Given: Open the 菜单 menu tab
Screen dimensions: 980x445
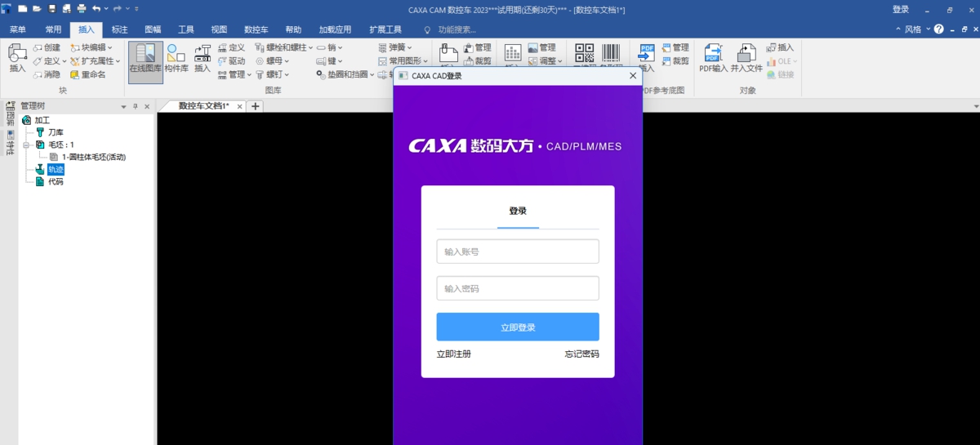Looking at the screenshot, I should pyautogui.click(x=17, y=29).
